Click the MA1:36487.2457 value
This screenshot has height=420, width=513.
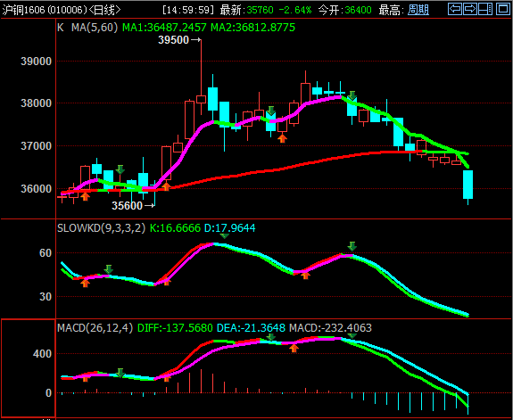coord(164,28)
